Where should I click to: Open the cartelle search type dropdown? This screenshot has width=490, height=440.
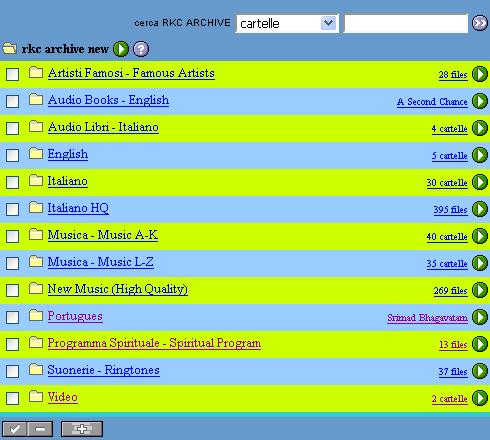point(287,23)
